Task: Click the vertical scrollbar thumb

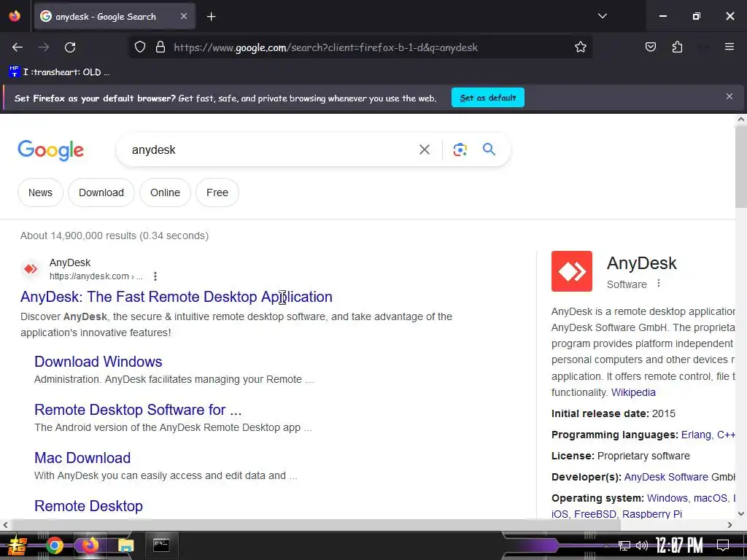Action: coord(741,167)
